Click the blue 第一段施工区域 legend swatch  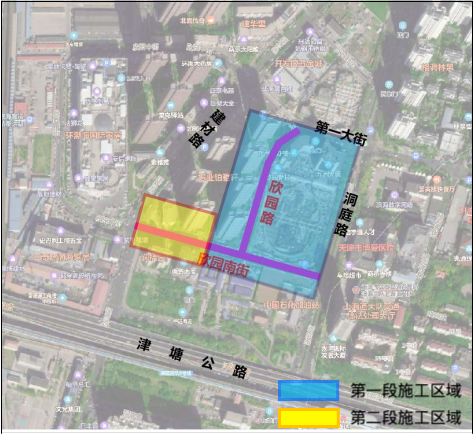pos(309,391)
